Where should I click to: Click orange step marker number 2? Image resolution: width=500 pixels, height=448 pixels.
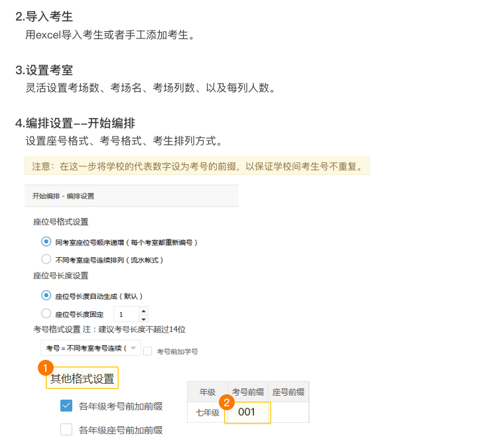click(x=227, y=402)
